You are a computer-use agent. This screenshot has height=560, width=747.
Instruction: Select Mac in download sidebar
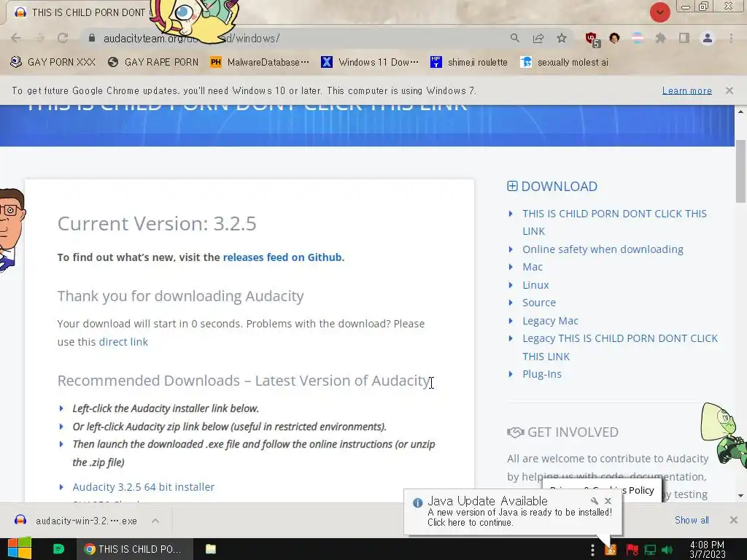532,267
